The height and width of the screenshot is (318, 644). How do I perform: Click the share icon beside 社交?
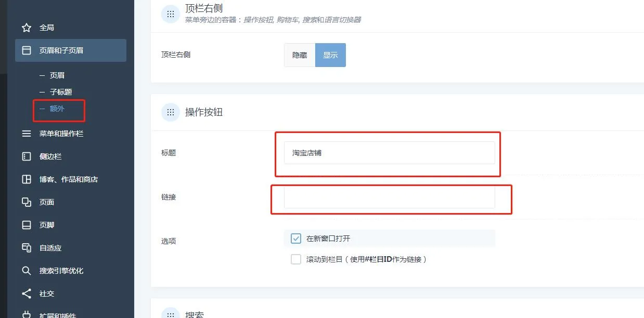(27, 294)
